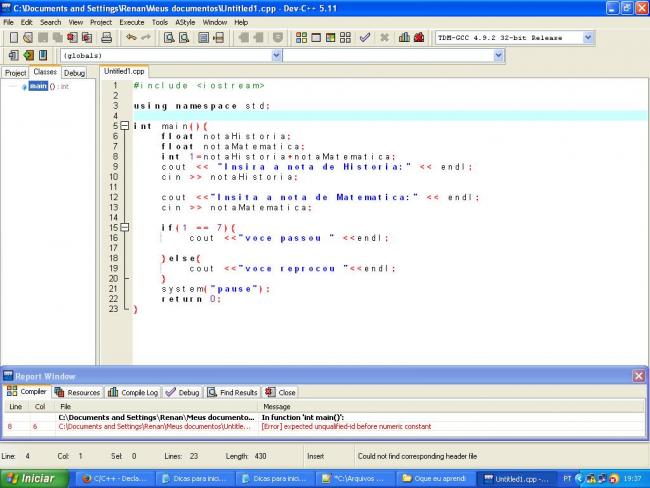Click the Goto function toolbar icon

203,38
